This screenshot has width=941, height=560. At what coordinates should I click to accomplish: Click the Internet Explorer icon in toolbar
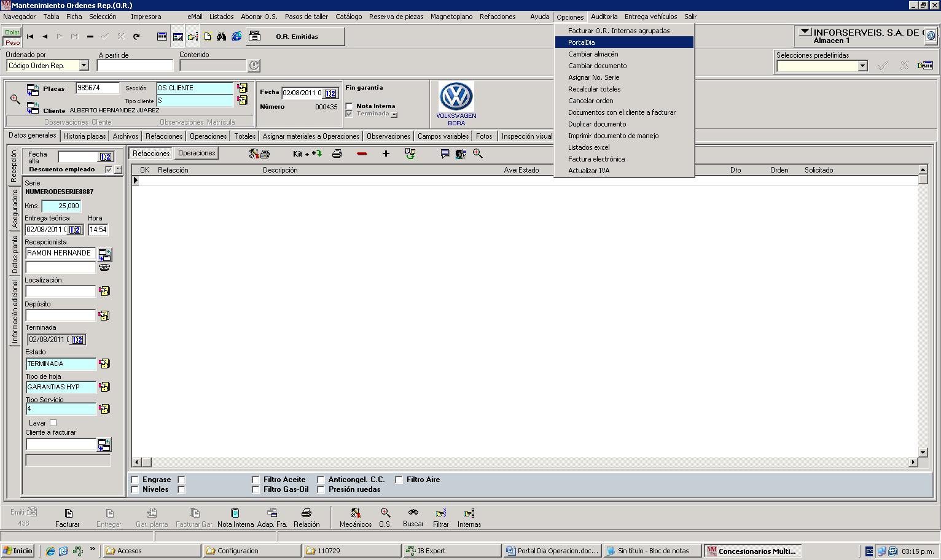[236, 37]
